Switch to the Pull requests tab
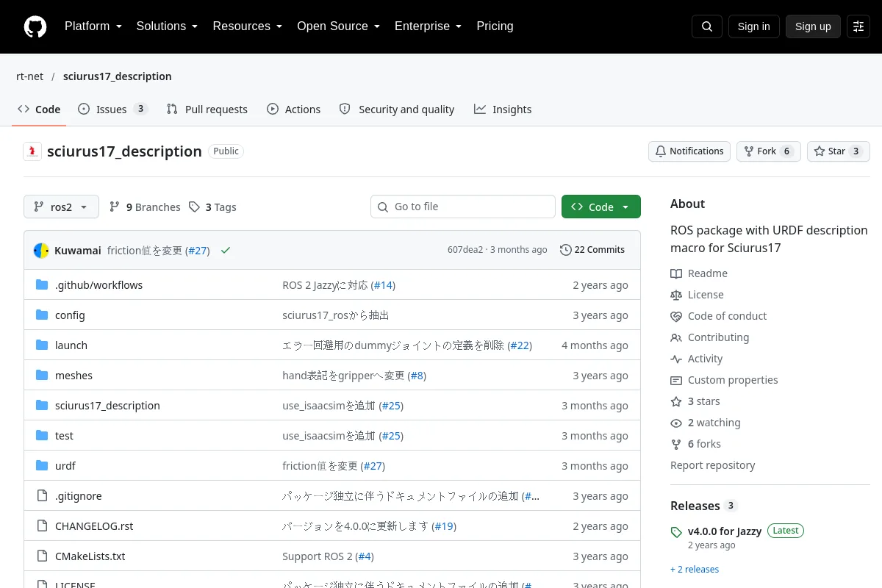This screenshot has width=882, height=588. click(207, 110)
